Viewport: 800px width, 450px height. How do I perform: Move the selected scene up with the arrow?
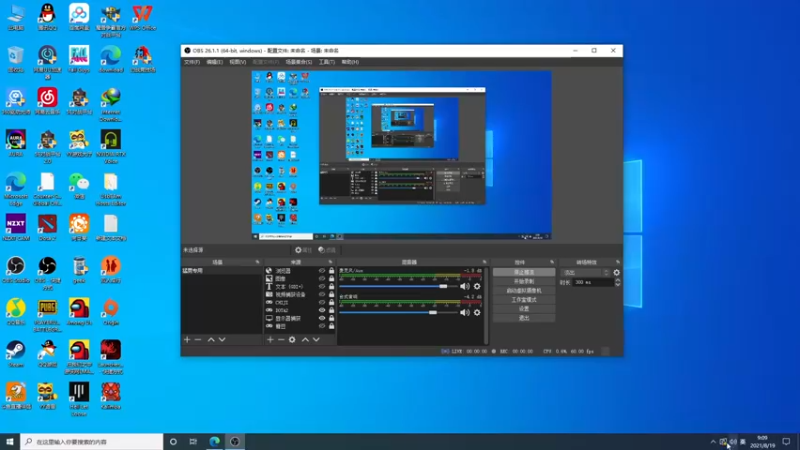point(211,340)
